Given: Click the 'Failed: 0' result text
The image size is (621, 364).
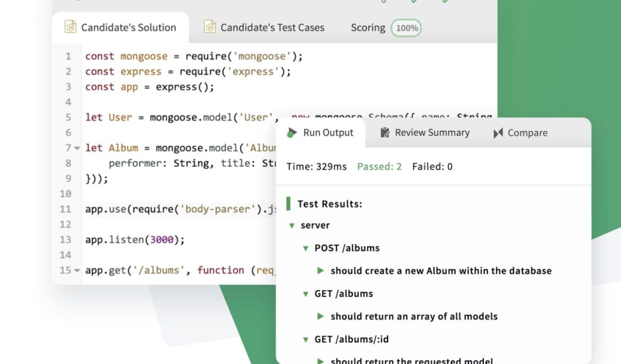Looking at the screenshot, I should point(432,166).
